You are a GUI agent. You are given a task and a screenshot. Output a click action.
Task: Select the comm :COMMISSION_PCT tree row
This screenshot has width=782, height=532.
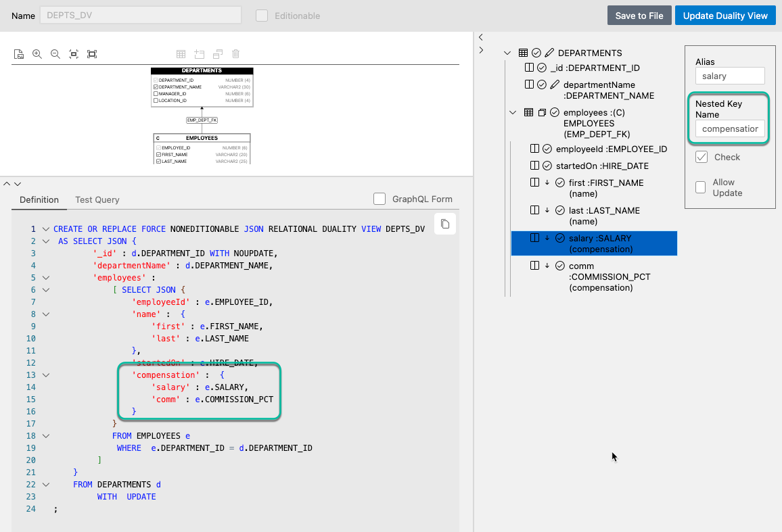pos(594,276)
